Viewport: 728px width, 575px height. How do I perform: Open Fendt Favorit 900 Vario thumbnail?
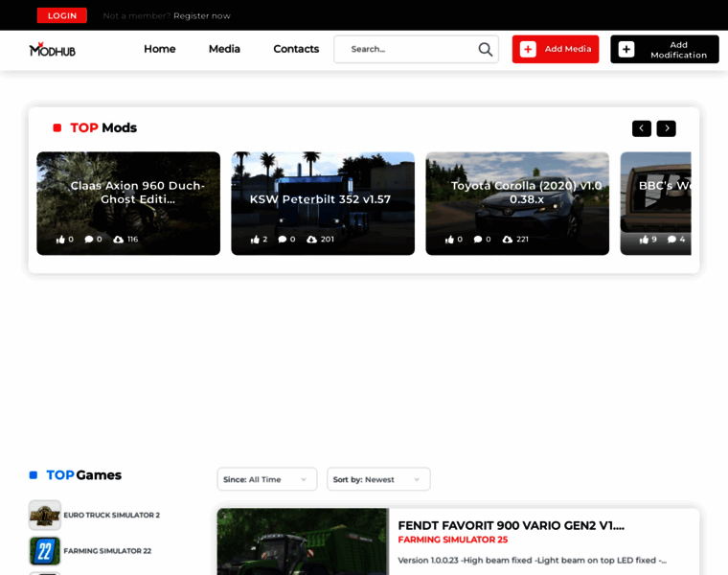coord(303,542)
